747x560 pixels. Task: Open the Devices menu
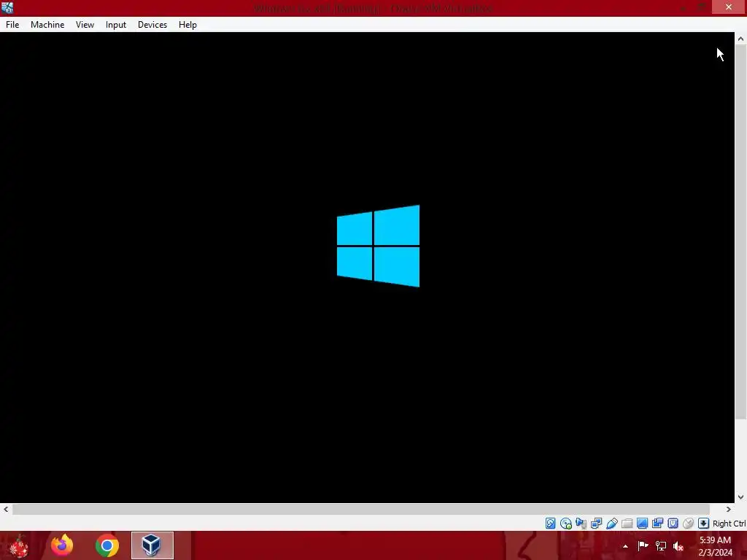tap(152, 25)
